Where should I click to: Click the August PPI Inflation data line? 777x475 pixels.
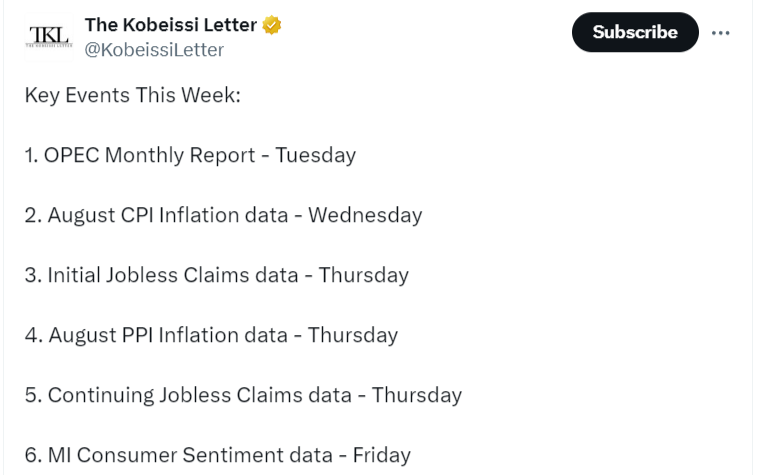211,335
